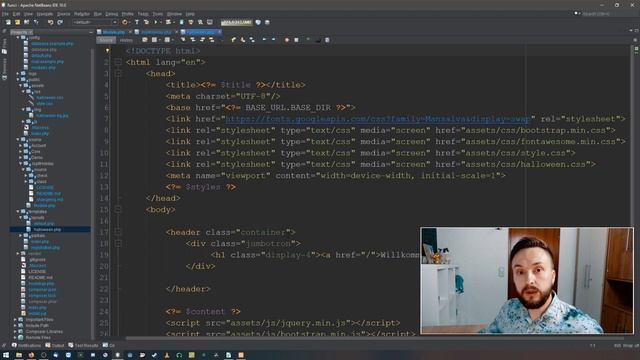Open the Tools menu
640x360 pixels.
pyautogui.click(x=158, y=14)
